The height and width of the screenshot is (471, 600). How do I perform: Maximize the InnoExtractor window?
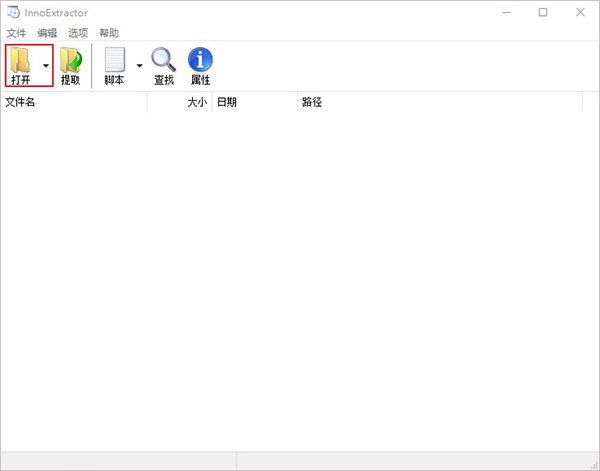[543, 13]
